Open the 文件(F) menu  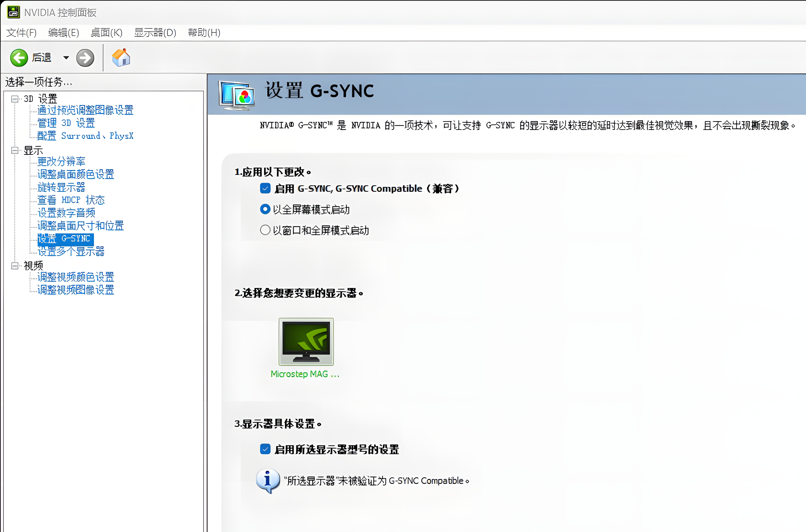[21, 32]
